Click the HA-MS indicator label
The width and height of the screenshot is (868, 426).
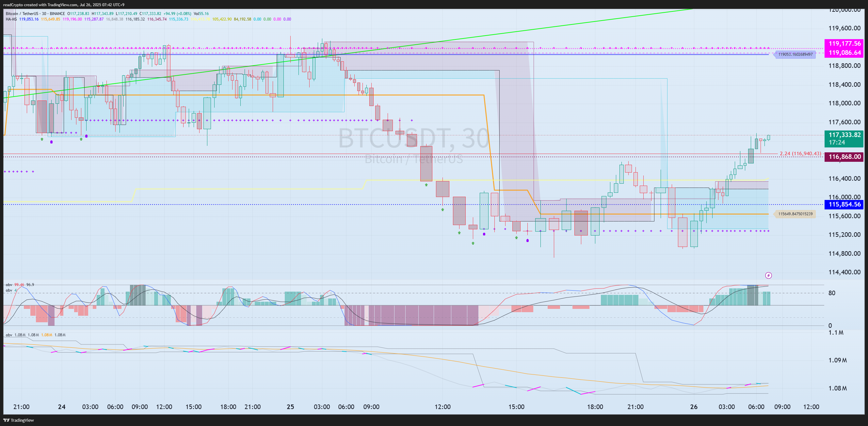click(x=11, y=19)
